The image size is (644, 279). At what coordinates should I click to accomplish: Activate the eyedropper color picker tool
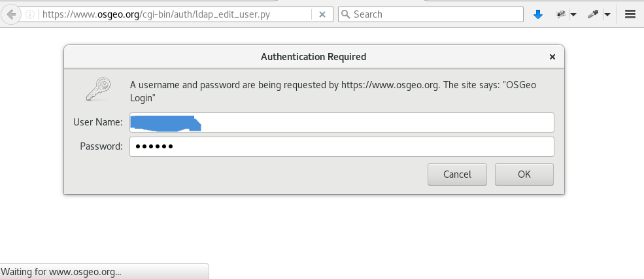tap(594, 14)
